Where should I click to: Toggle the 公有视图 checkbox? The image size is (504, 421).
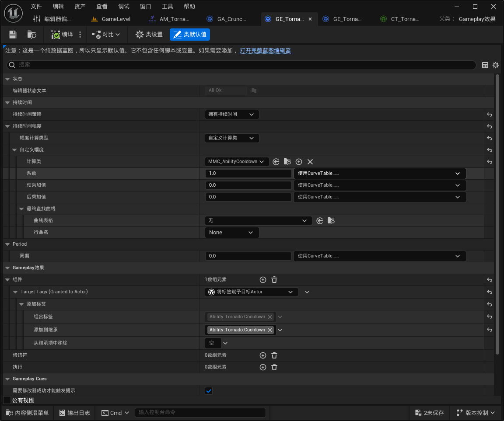tap(7, 400)
